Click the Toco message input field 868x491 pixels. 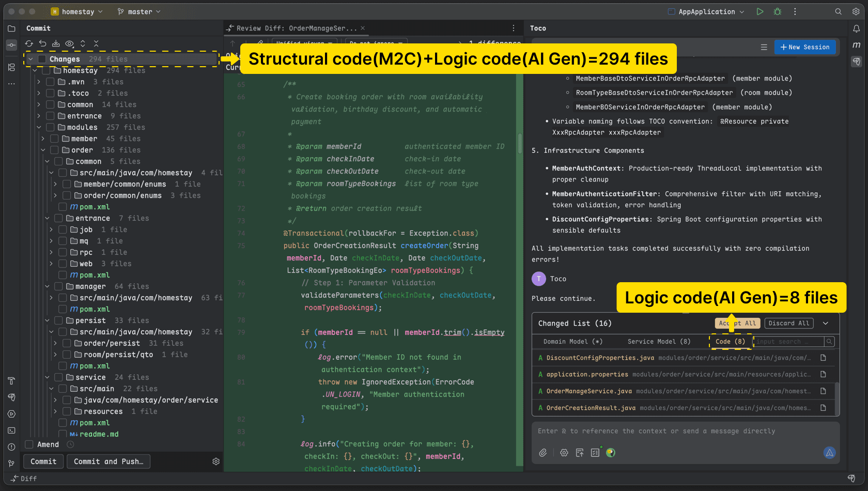(672, 431)
